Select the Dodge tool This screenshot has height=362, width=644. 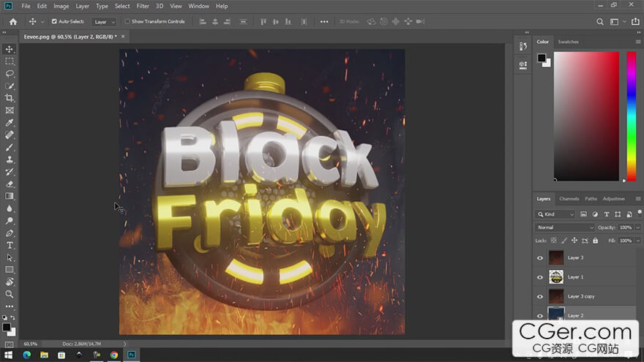coord(10,221)
